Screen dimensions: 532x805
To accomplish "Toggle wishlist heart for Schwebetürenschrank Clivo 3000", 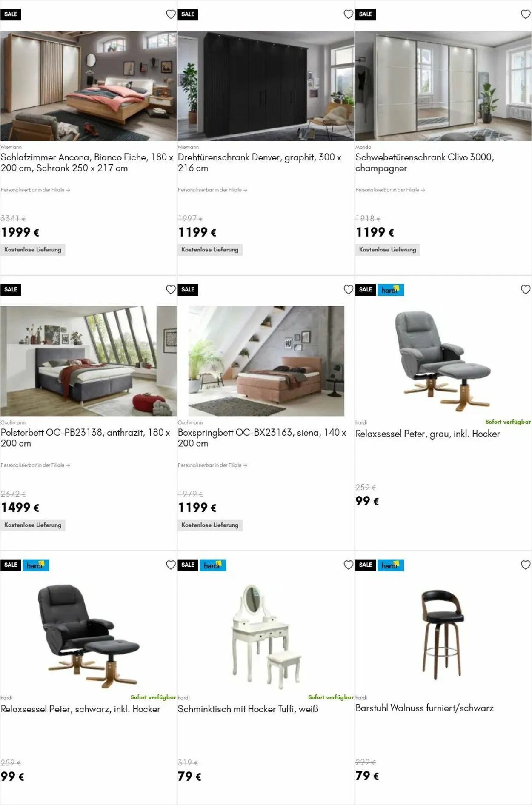I will click(x=526, y=14).
